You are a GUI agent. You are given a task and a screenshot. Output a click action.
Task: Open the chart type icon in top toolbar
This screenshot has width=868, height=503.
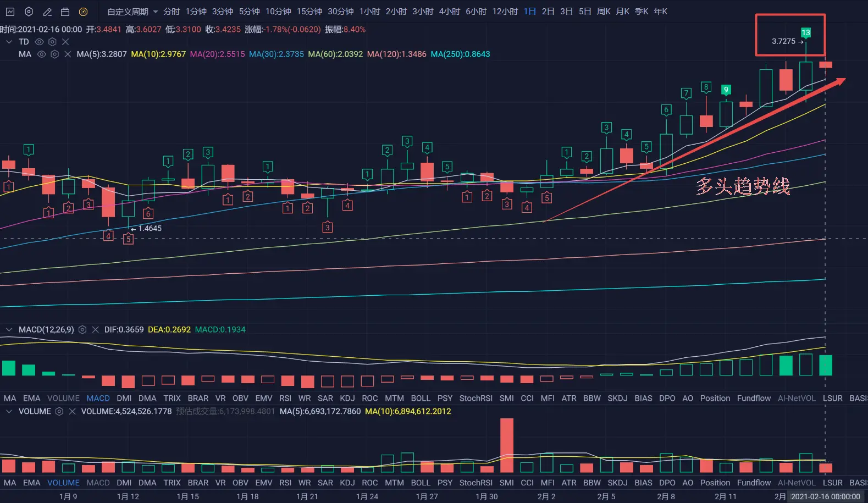tap(10, 12)
